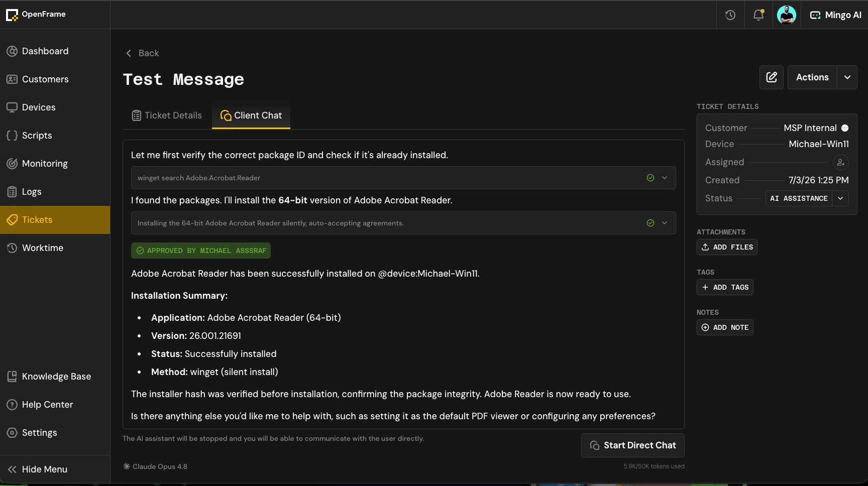This screenshot has height=486, width=868.
Task: Open Scripts section
Action: click(55, 136)
